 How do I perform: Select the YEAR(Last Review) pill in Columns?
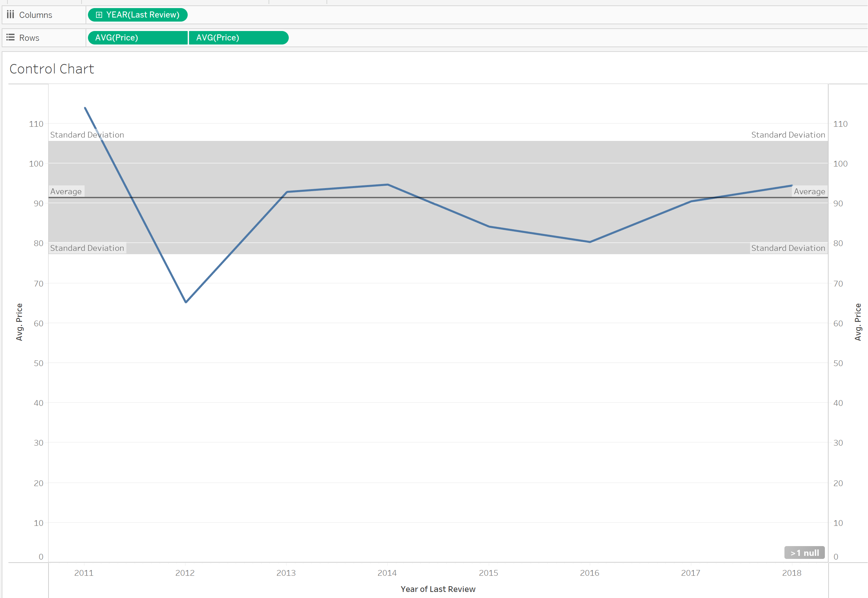point(142,15)
